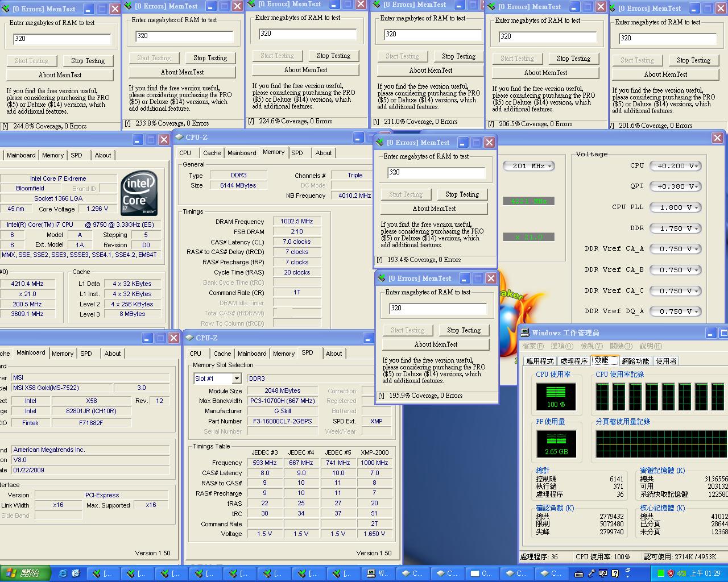Click the green 4221 MHz readout
The height and width of the screenshot is (582, 728).
pos(528,201)
